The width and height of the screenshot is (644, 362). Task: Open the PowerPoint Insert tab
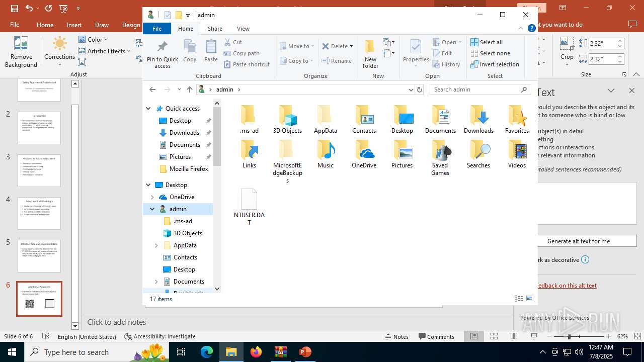(74, 25)
